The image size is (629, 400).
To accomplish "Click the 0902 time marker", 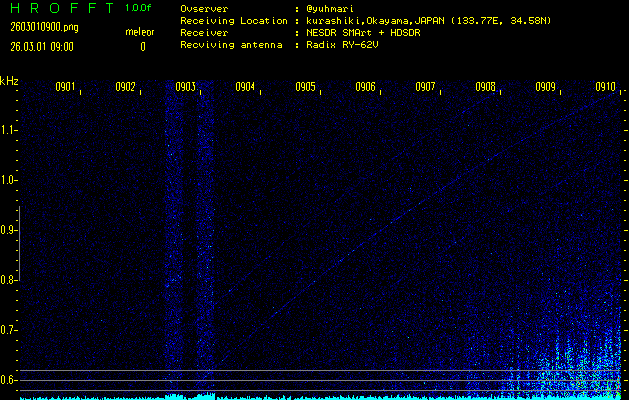I will (126, 87).
